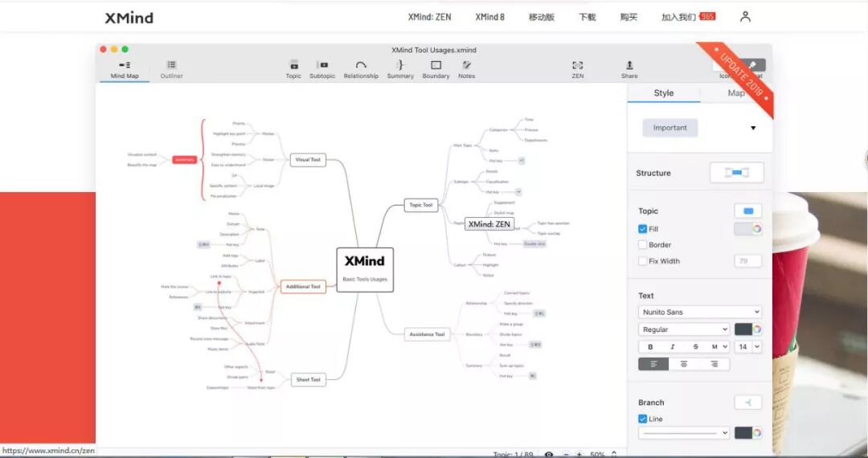Screen dimensions: 868x458
Task: Select the Topic Tool node
Action: 420,205
